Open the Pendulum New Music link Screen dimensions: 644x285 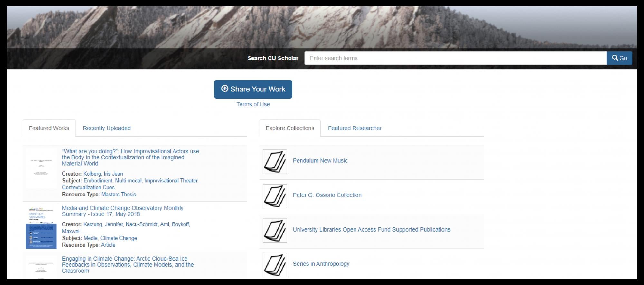coord(320,161)
